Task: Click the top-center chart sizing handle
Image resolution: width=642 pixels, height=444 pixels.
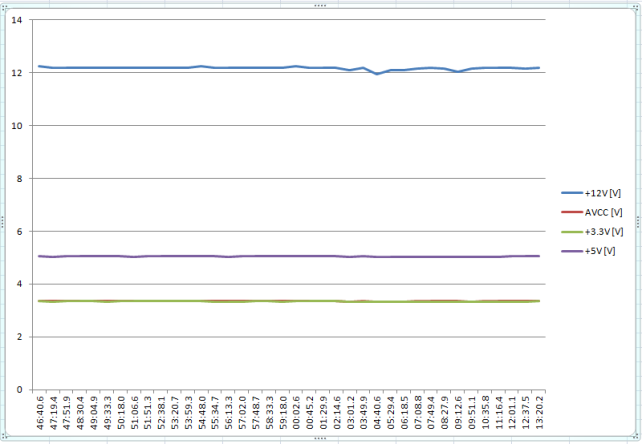Action: click(320, 6)
